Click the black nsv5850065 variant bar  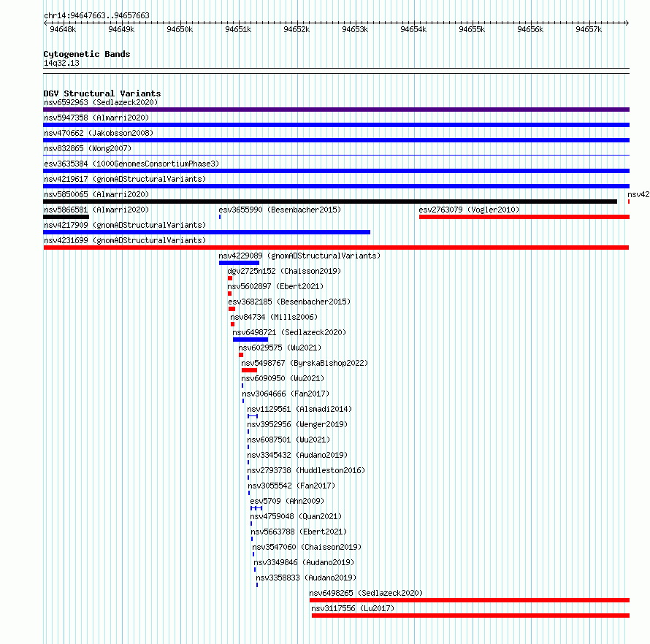(x=330, y=202)
